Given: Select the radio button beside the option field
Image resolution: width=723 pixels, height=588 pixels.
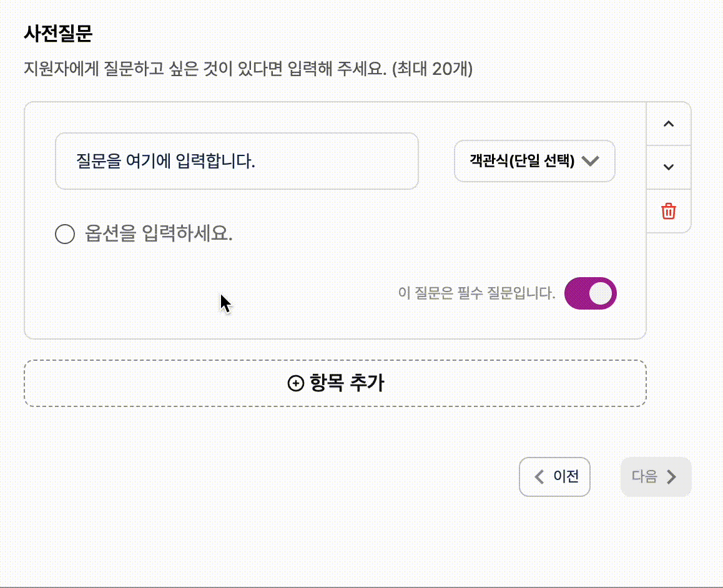Looking at the screenshot, I should tap(65, 233).
